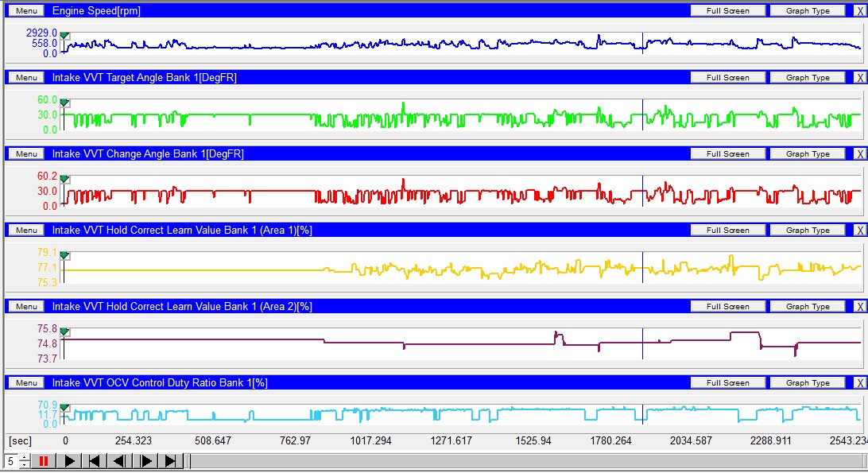Jump to the end of the recording
The image size is (868, 473).
[x=170, y=461]
